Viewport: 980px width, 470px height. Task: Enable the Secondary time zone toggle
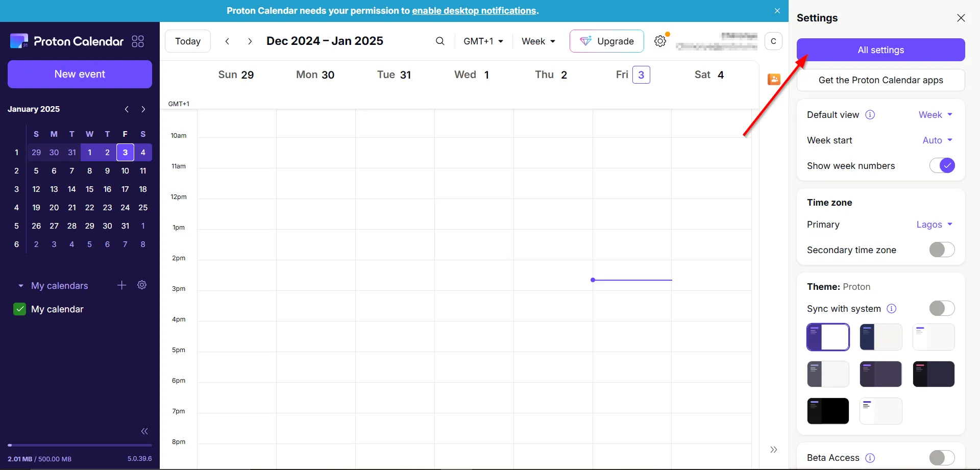pyautogui.click(x=942, y=250)
